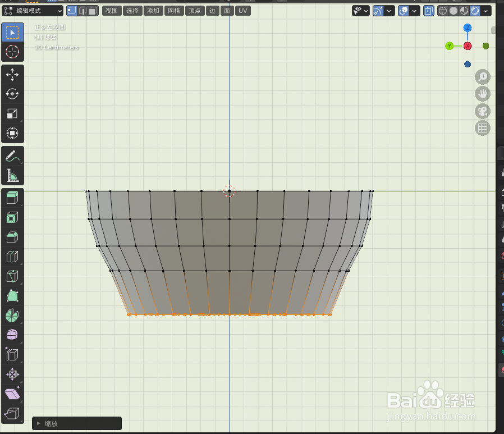Open shading options dropdown arrow

[485, 11]
